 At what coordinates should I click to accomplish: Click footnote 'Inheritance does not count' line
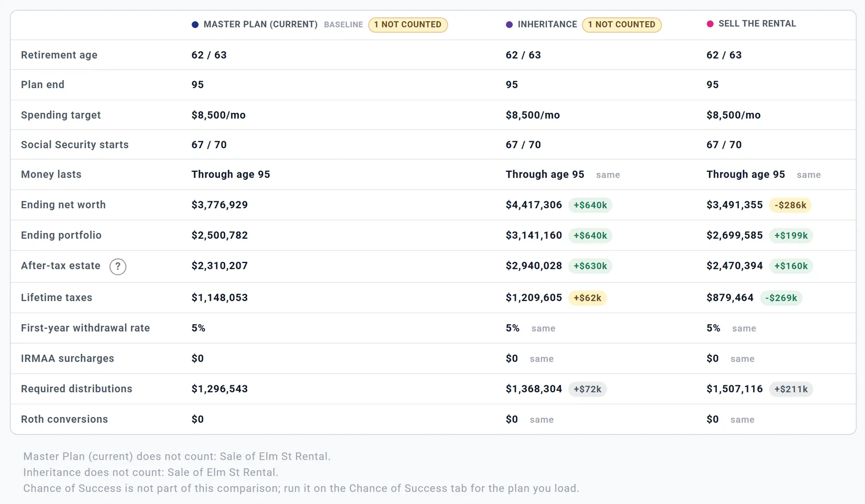(x=151, y=472)
